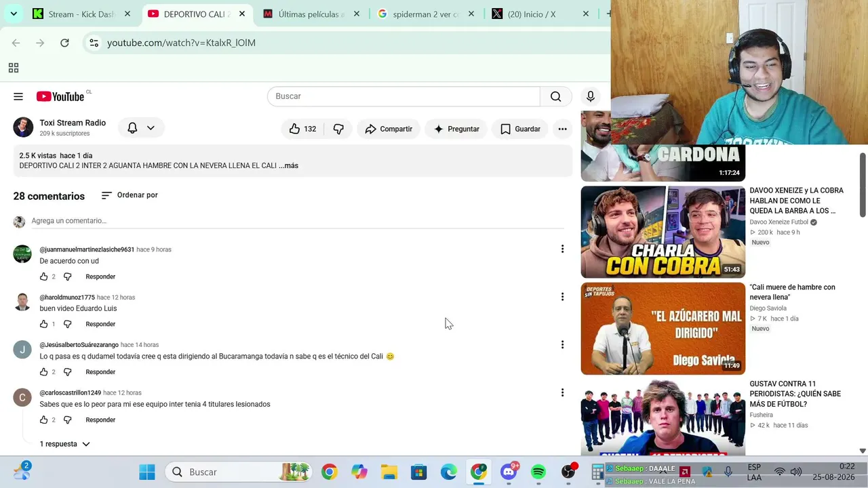Click the 'Agrega un comentario' field
The height and width of the screenshot is (488, 868).
point(298,221)
